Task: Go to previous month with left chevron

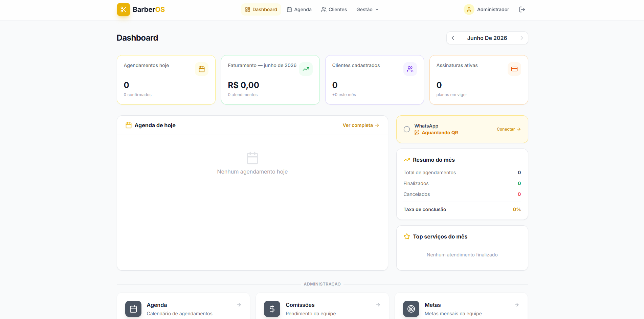Action: [x=453, y=38]
